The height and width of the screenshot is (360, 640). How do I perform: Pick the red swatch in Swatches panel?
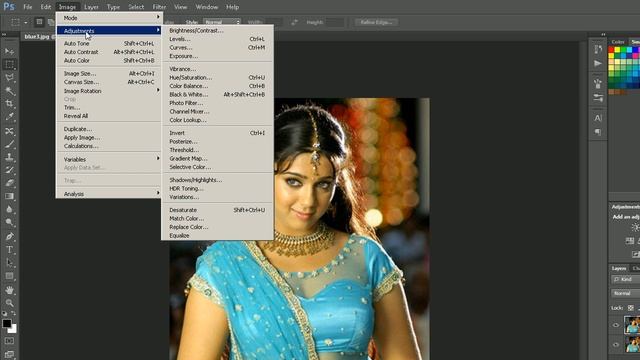[611, 50]
